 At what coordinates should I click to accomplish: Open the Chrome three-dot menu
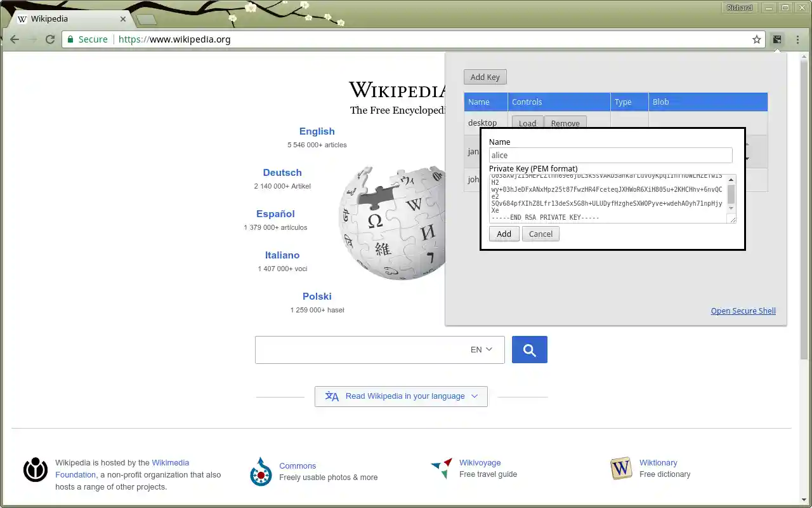(797, 39)
